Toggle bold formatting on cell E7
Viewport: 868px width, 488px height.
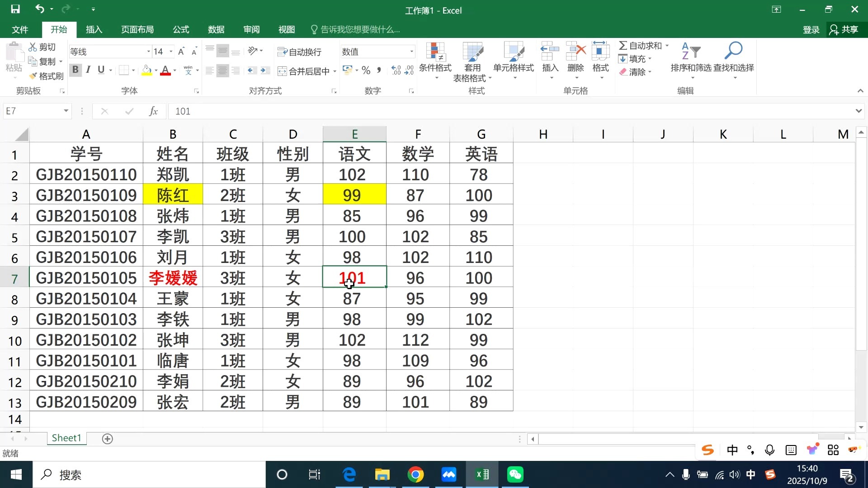[x=75, y=70]
